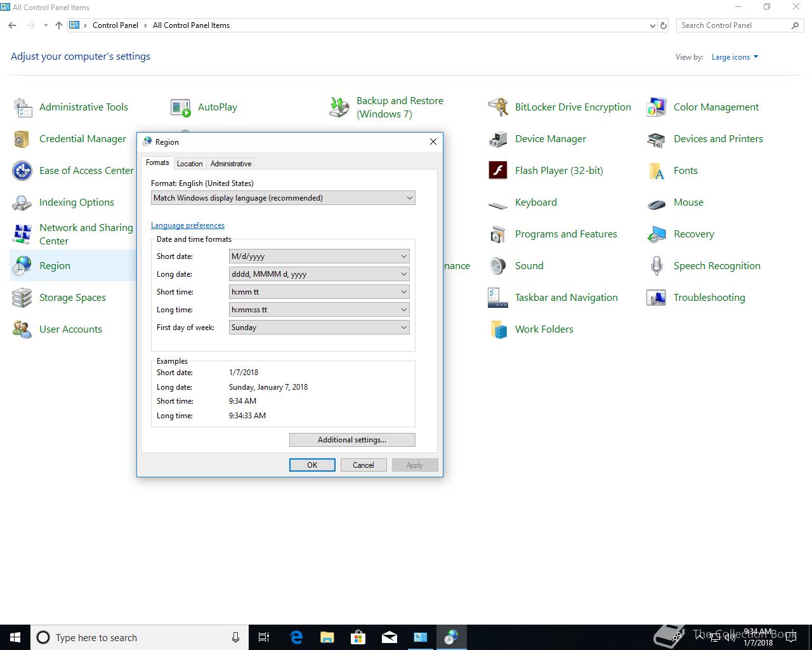Click All Control Panel Items breadcrumb
812x650 pixels.
pos(191,25)
